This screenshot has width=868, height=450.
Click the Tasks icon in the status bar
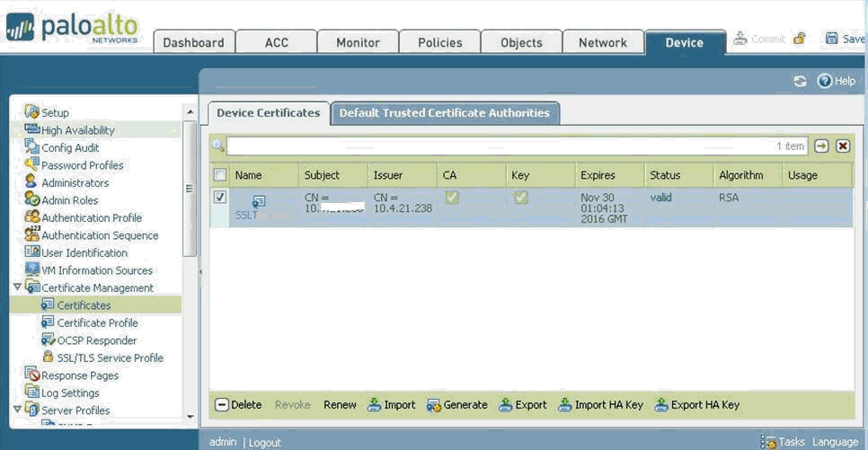(768, 442)
